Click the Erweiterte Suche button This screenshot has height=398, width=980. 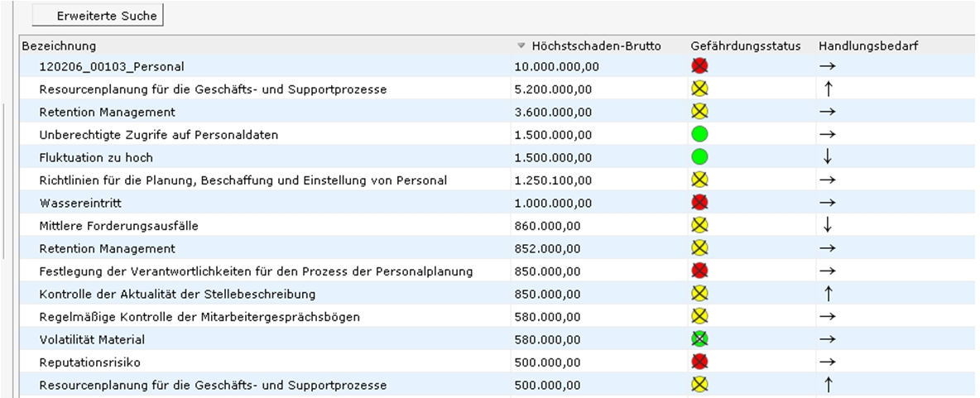pos(98,16)
